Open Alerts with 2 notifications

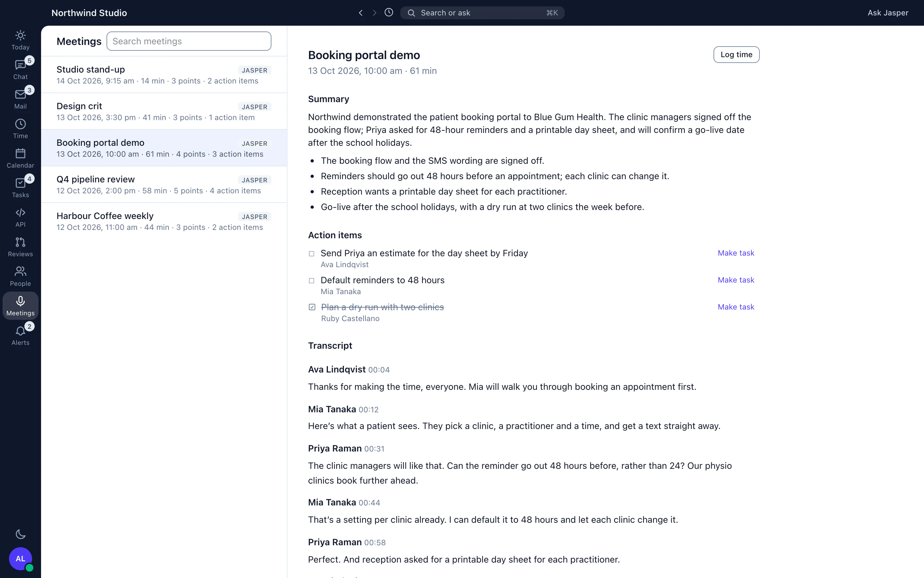(20, 336)
